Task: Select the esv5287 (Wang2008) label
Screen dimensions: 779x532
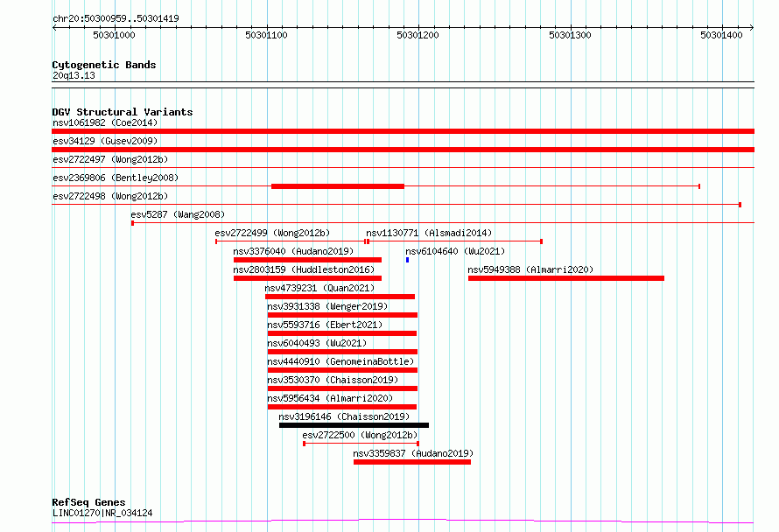Action: 178,214
